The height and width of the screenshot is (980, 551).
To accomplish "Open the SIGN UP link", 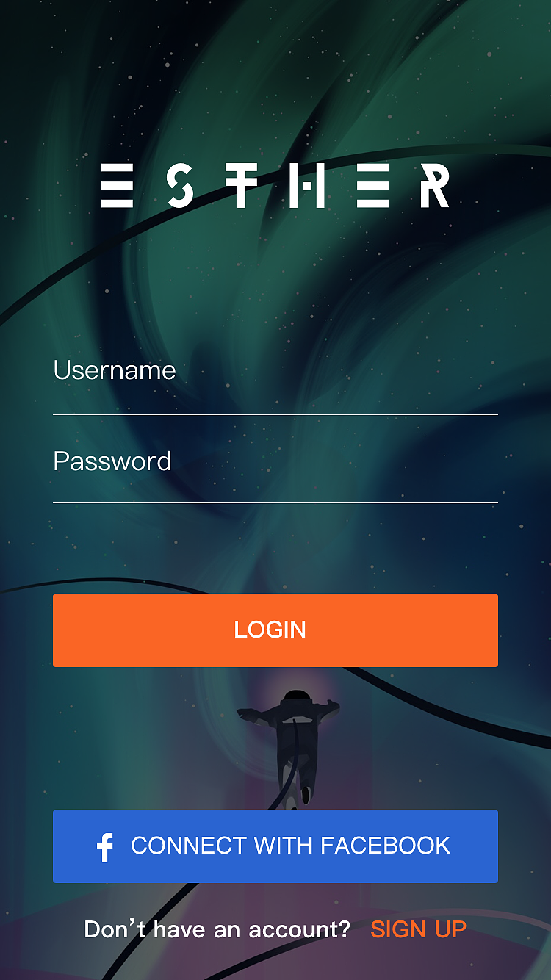I will tap(418, 929).
